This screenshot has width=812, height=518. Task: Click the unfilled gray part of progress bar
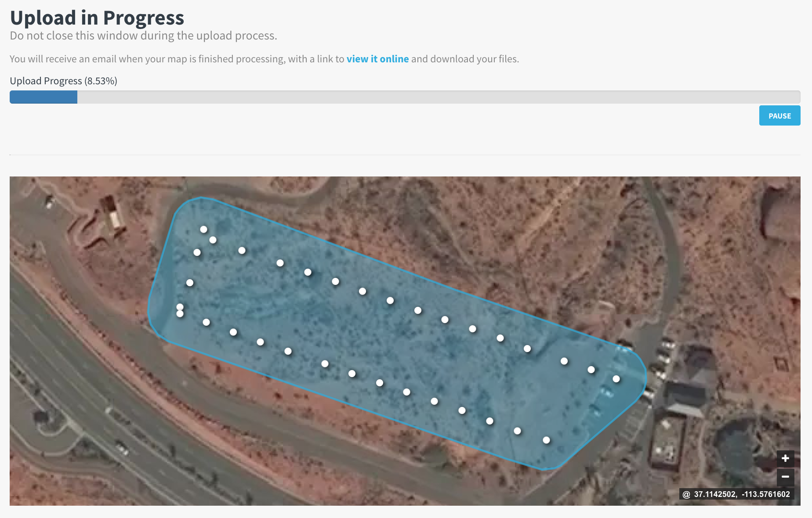pos(439,97)
